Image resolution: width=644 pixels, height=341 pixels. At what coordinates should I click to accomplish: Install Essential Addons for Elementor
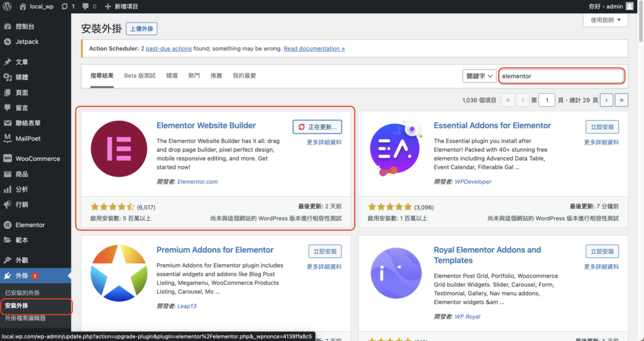click(x=602, y=127)
